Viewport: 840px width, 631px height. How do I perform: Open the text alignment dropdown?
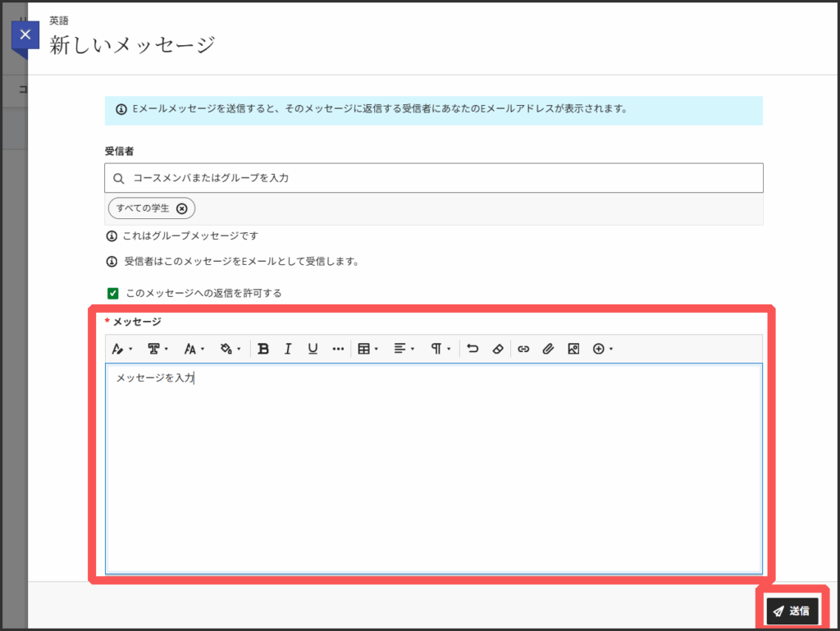[404, 349]
